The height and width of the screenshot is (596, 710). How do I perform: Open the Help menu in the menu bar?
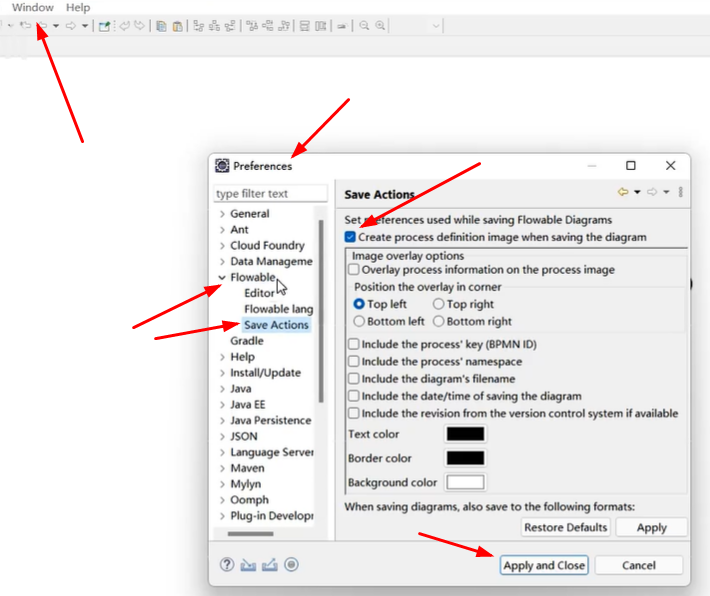click(x=78, y=7)
